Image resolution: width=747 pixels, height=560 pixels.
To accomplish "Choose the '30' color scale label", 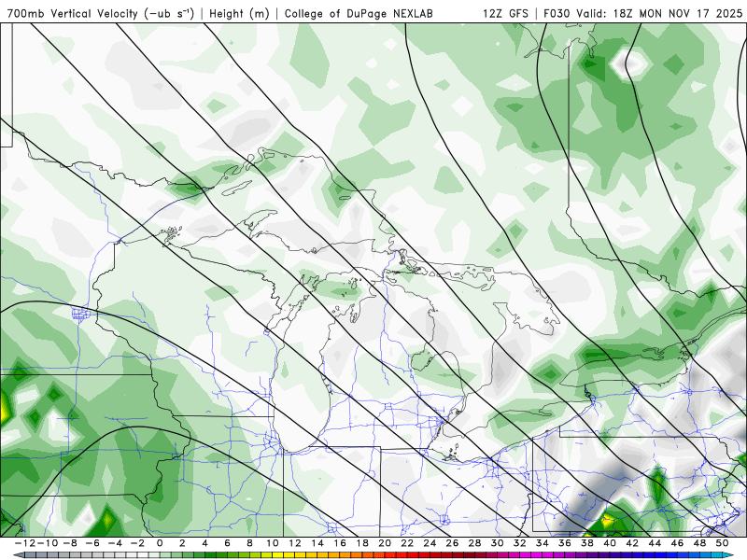I will tap(498, 543).
